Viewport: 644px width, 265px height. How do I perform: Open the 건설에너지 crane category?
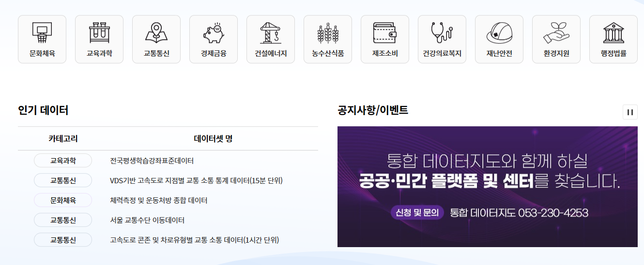point(271,39)
